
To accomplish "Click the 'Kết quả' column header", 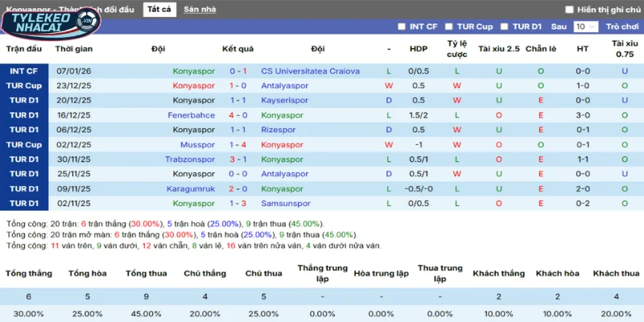I will pos(237,48).
